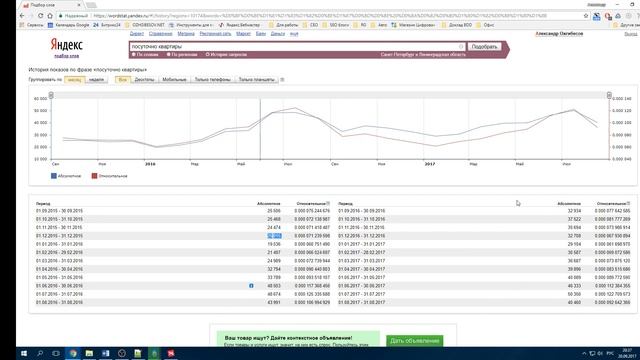This screenshot has height=360, width=640.
Task: Open the 'Офис' bookmarks folder
Action: click(x=485, y=25)
